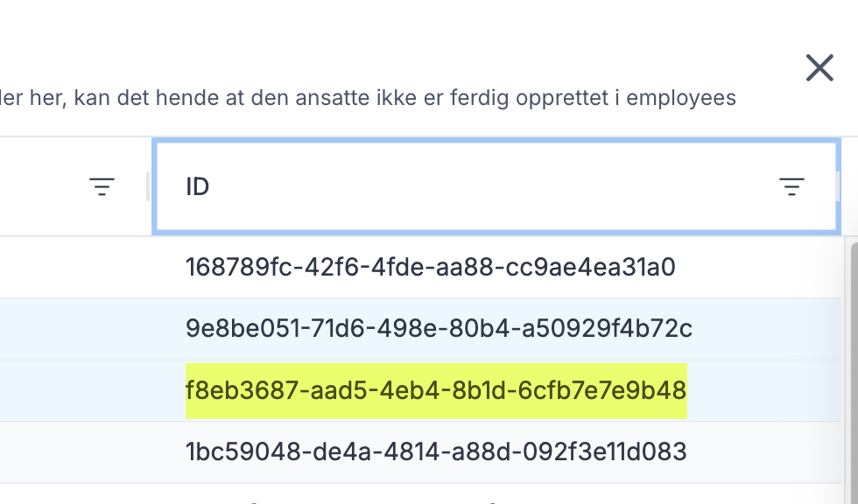
Task: Sort by the ID column header label
Action: coord(198,186)
